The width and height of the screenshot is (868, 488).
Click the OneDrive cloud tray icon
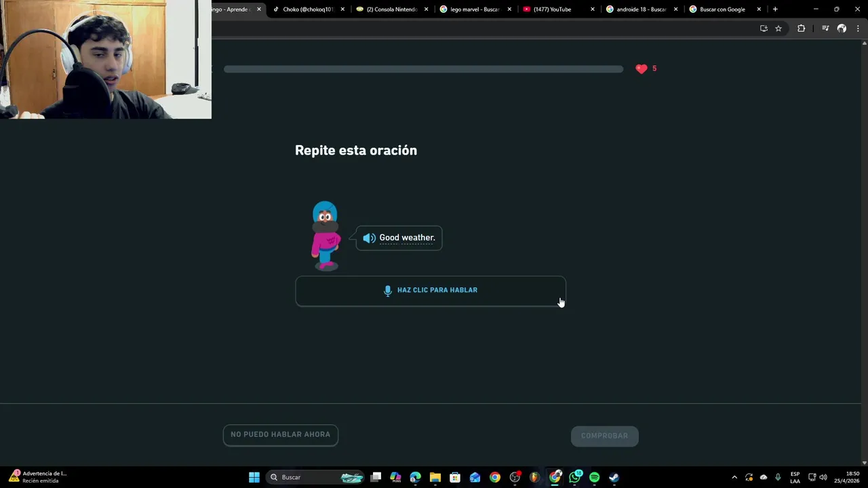(764, 477)
